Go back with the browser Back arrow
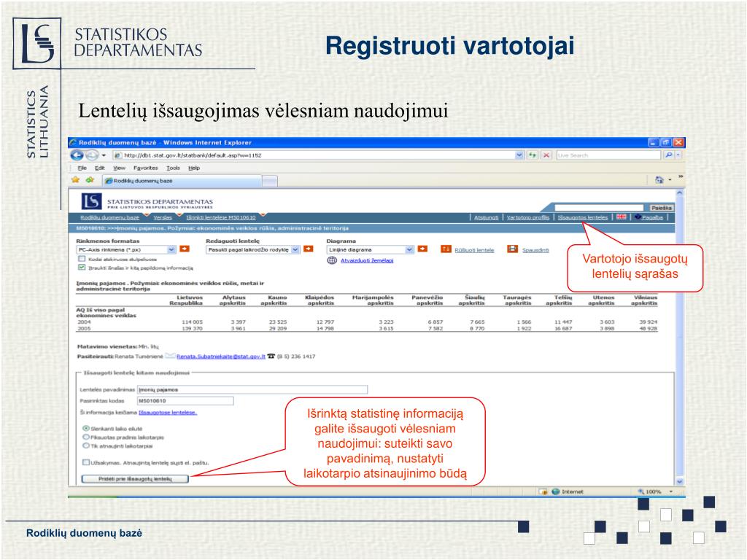The width and height of the screenshot is (747, 560). click(77, 155)
